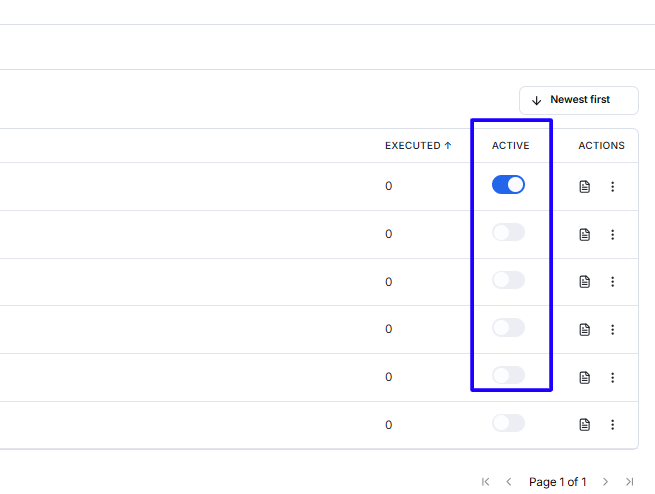Enable the Active toggle in the fifth row

pyautogui.click(x=508, y=375)
